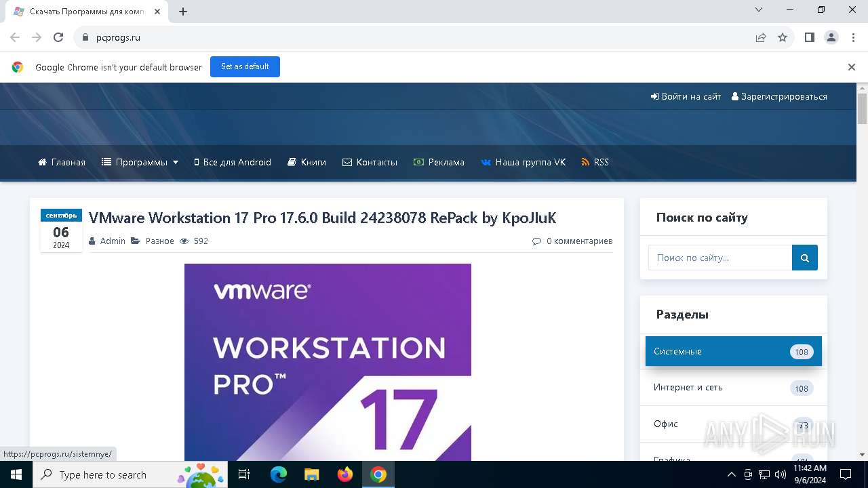Launch Firefox from taskbar
Viewport: 868px width, 488px height.
(x=345, y=474)
